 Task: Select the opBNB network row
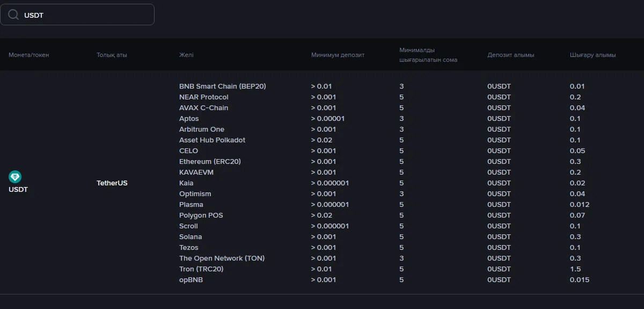click(191, 279)
